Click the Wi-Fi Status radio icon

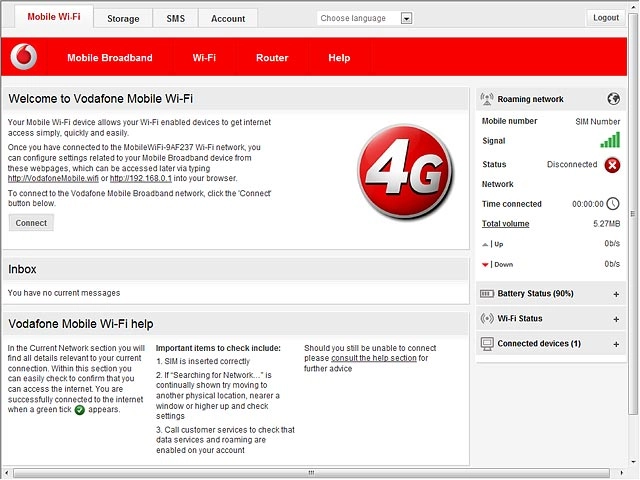[487, 318]
